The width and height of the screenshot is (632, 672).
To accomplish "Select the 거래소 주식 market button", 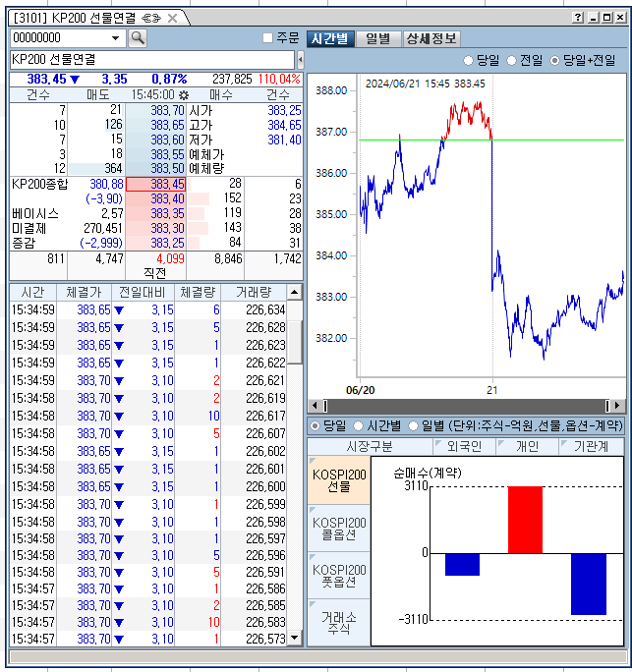I will tap(339, 623).
